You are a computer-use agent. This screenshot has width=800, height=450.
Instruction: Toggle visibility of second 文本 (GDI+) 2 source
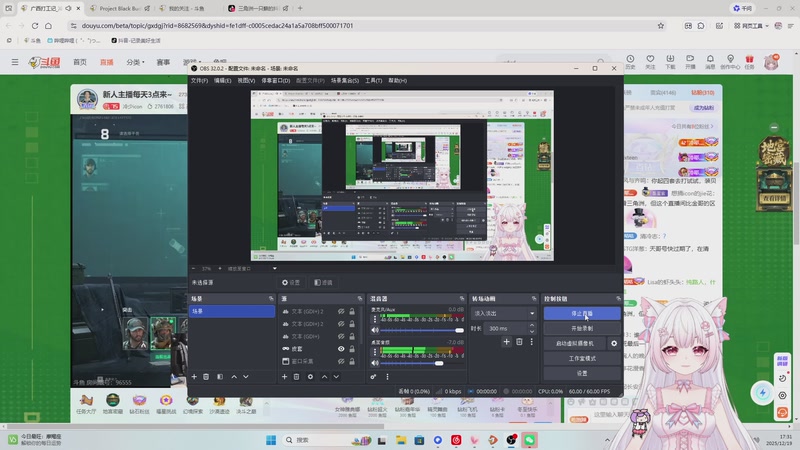tap(341, 324)
